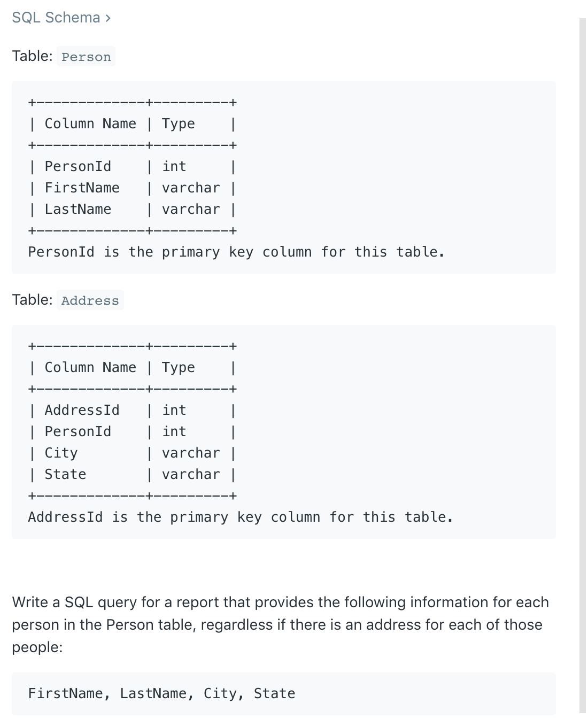The height and width of the screenshot is (727, 588).
Task: Click the FirstName row in Person table
Action: [132, 188]
